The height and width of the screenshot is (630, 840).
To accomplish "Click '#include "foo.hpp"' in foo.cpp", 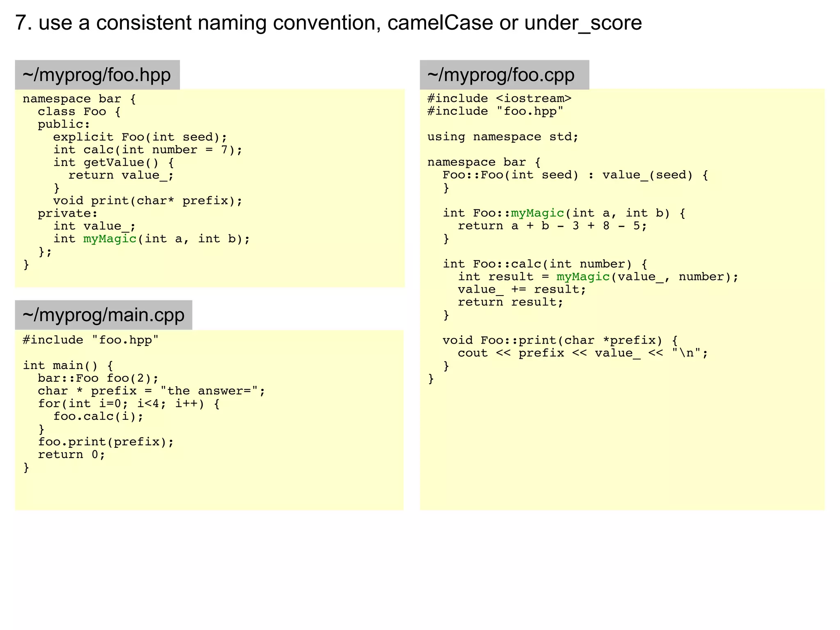I will [495, 112].
